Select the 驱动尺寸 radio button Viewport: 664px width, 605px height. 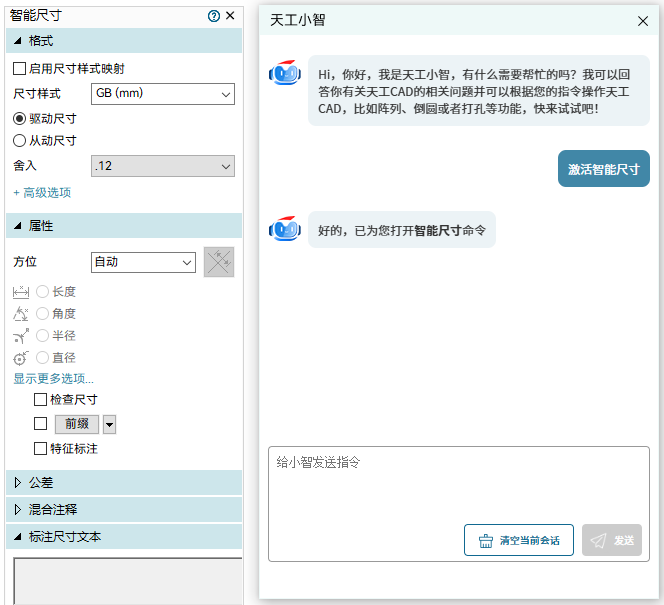point(19,119)
